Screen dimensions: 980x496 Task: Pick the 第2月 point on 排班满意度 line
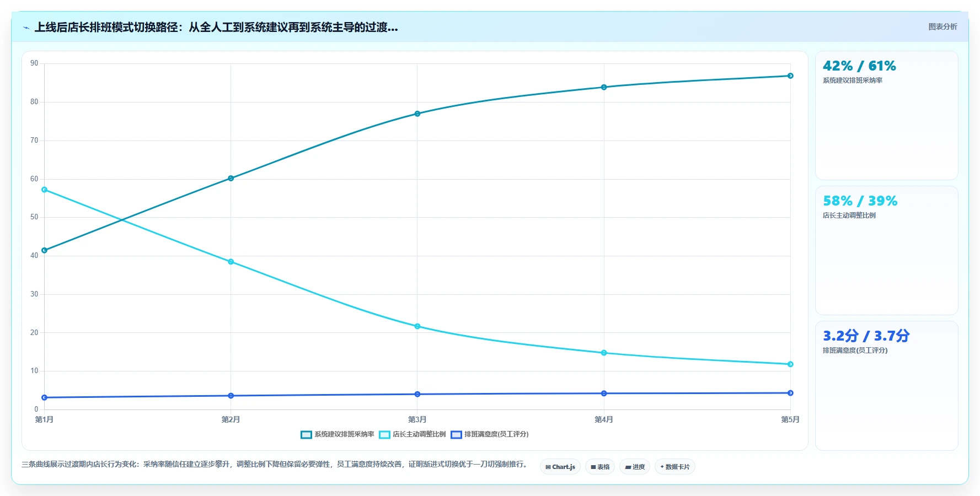point(231,396)
